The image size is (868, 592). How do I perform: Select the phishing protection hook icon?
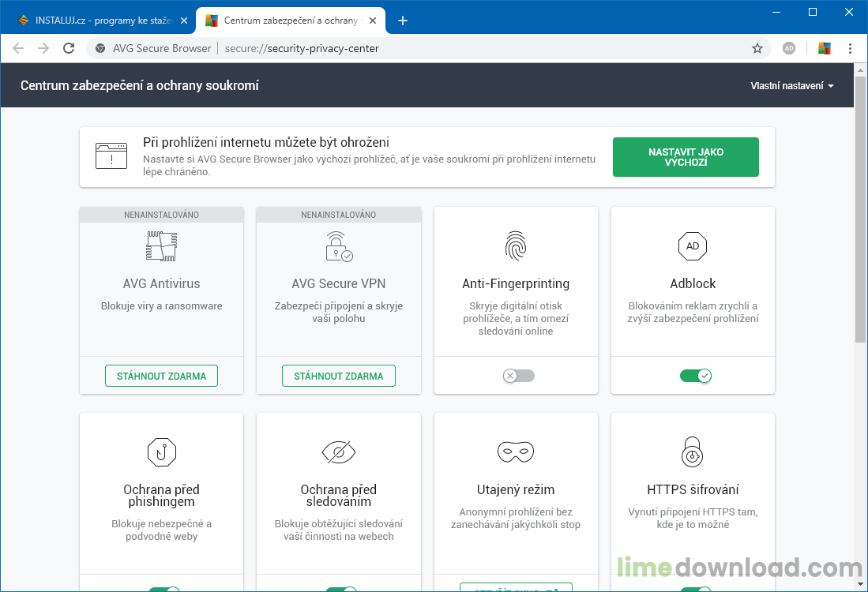tap(161, 452)
